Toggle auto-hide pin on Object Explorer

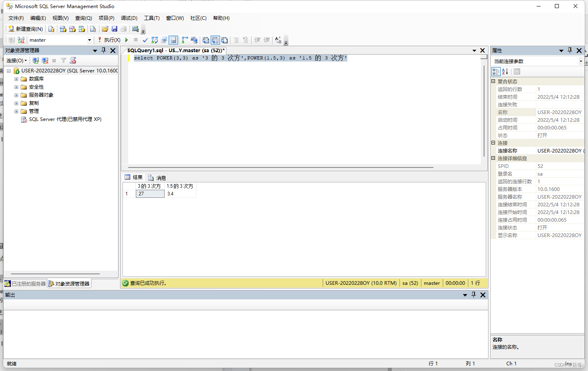click(104, 51)
